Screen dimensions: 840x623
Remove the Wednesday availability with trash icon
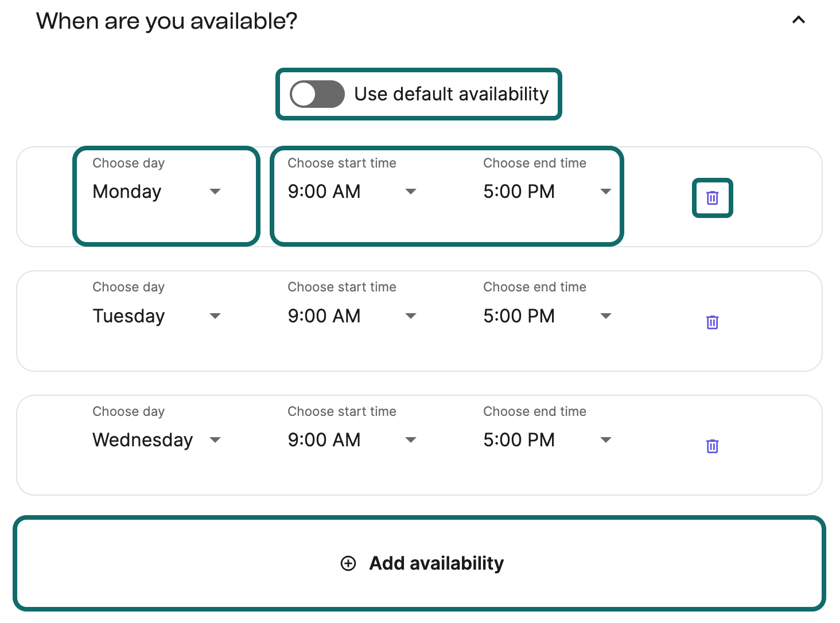[712, 446]
